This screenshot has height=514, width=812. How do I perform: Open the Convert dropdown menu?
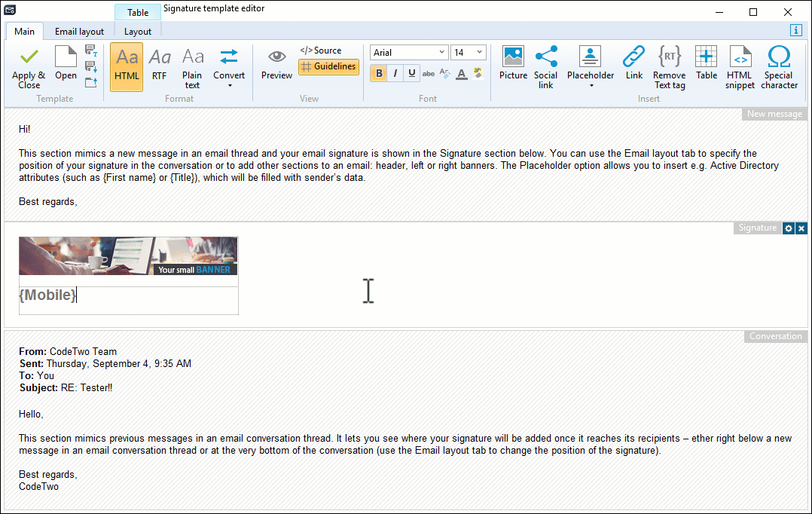coord(229,68)
